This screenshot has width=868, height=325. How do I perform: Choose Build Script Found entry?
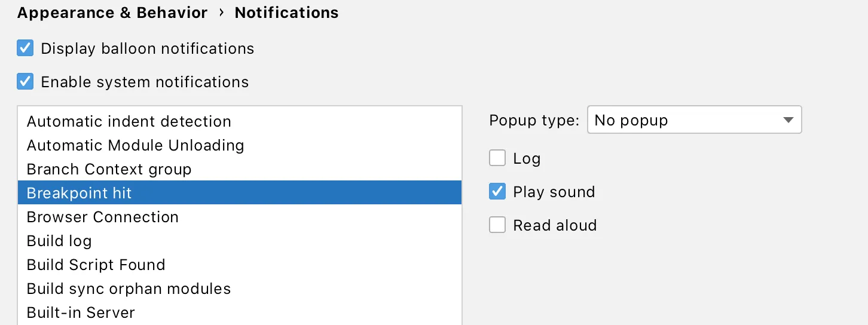pos(96,265)
